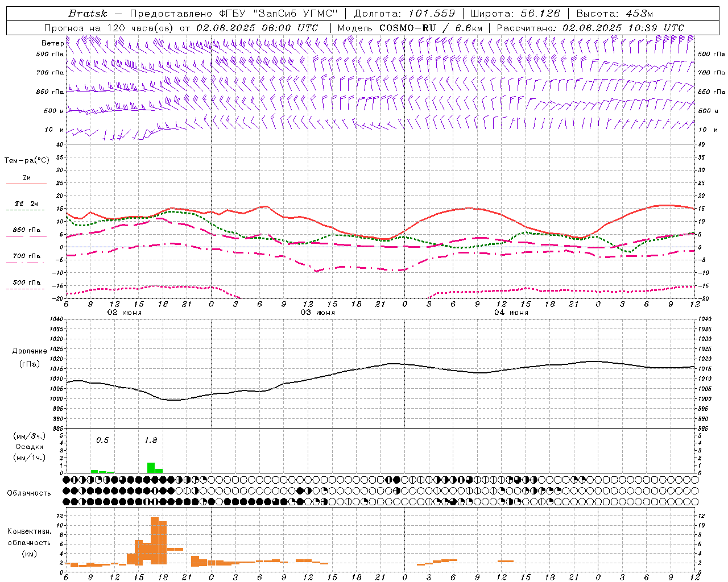
Task: Click the "Давление" pressure panel label
Action: (28, 351)
